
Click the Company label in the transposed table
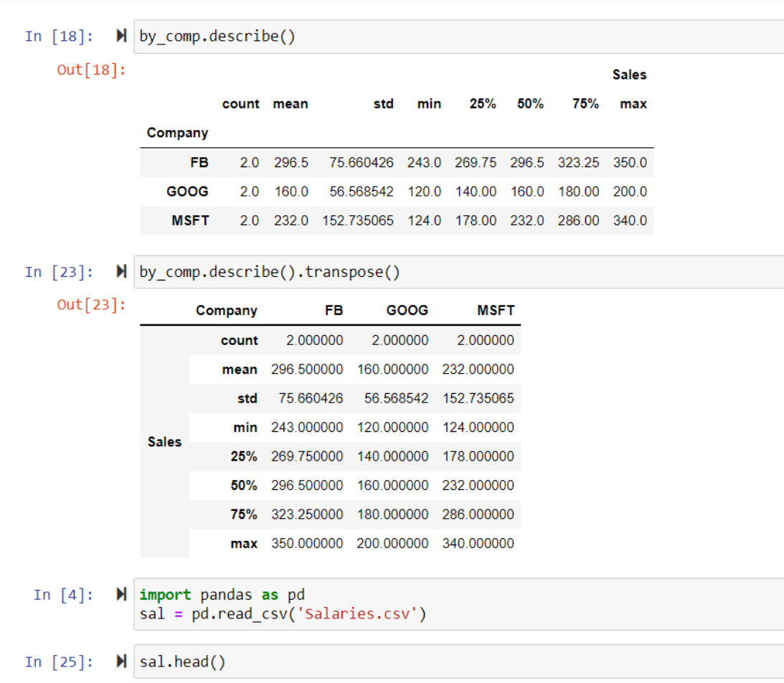[227, 310]
